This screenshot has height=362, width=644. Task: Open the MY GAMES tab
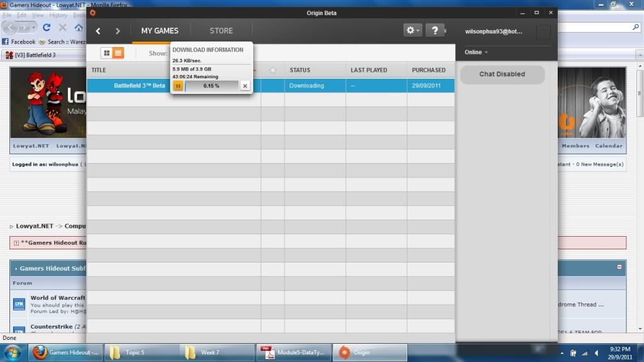pos(159,31)
